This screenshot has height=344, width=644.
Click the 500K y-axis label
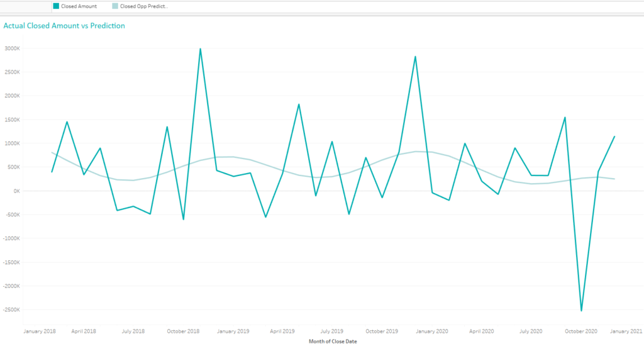(x=14, y=167)
